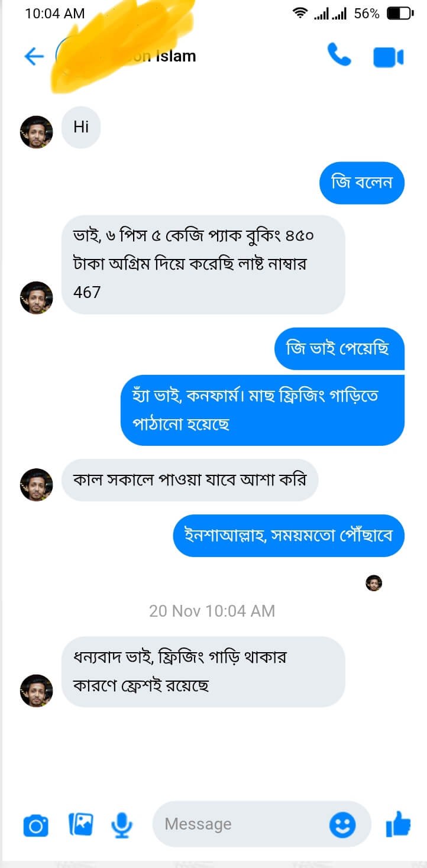Select the "ইনশাআল্লাহ, সময়মতো পৌঁছাবে" bubble
427x868 pixels.
pos(288,536)
